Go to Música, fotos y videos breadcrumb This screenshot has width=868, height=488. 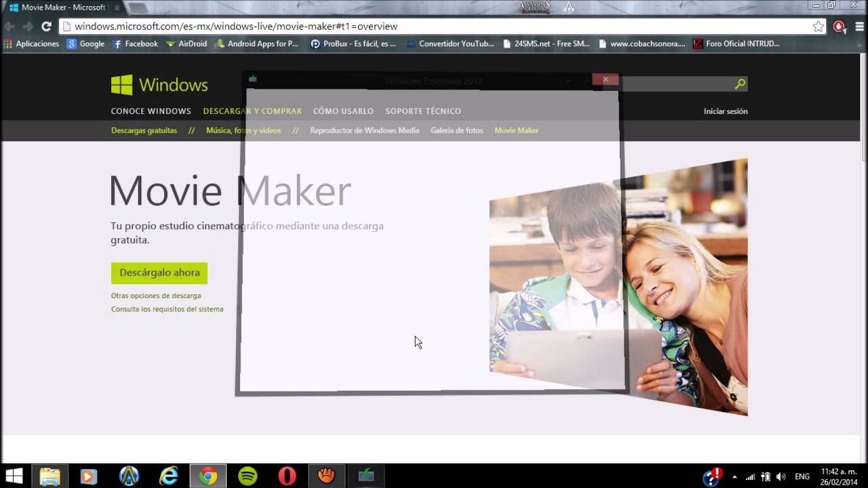click(243, 130)
